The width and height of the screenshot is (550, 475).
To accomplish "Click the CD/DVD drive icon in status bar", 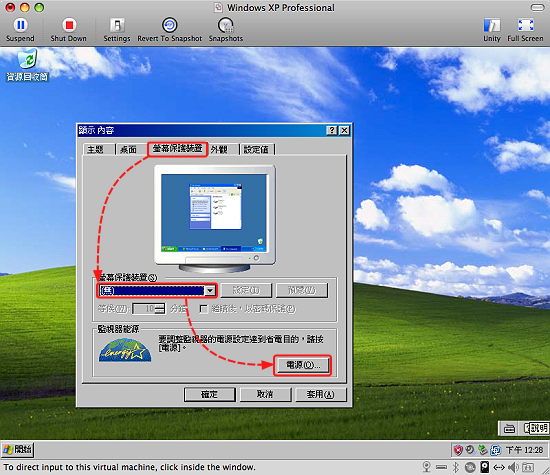I will tap(470, 467).
